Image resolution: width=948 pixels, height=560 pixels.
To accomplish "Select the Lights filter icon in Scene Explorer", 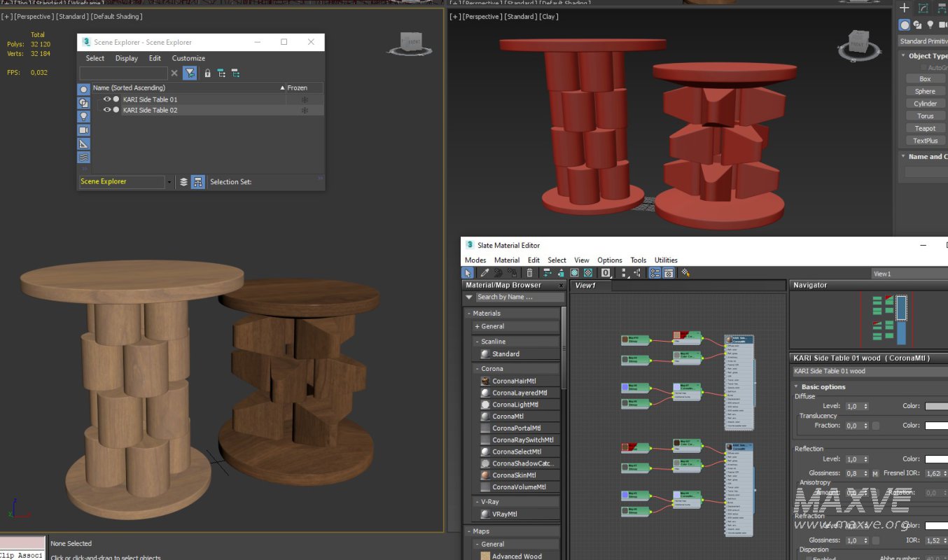I will click(x=83, y=116).
